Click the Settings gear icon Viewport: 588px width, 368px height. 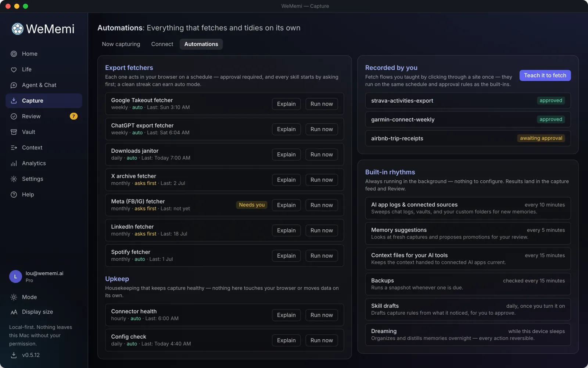pos(14,179)
